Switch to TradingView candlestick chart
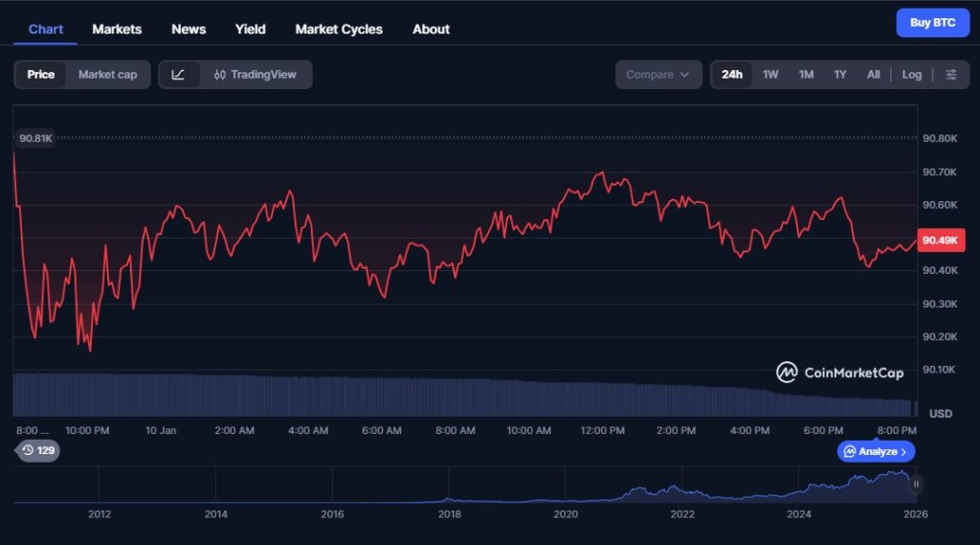The image size is (980, 545). (x=255, y=75)
